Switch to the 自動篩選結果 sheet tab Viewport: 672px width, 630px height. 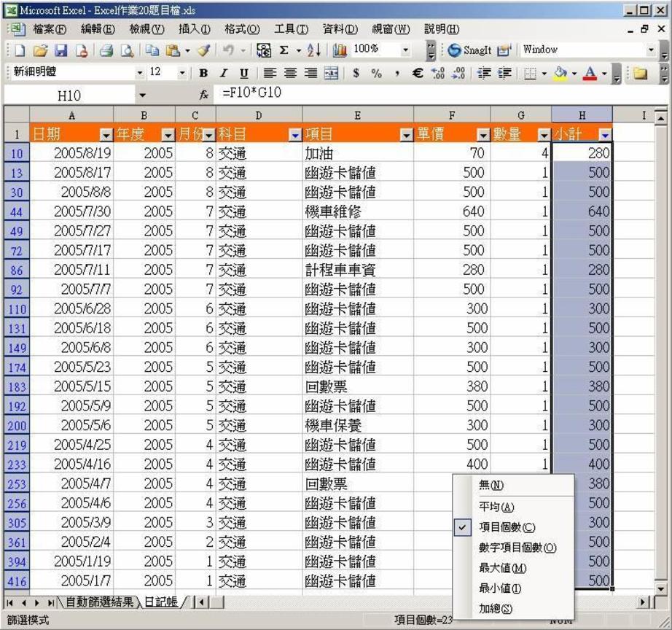coord(99,602)
